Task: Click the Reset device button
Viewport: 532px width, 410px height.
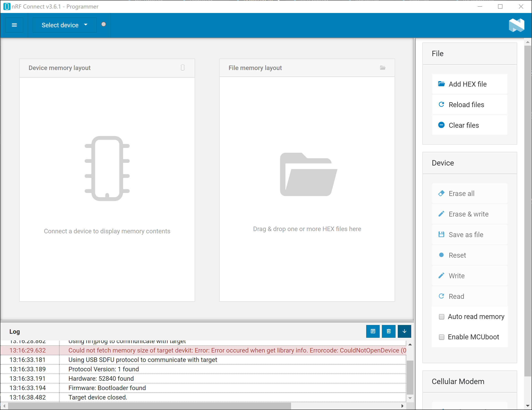Action: [x=470, y=255]
